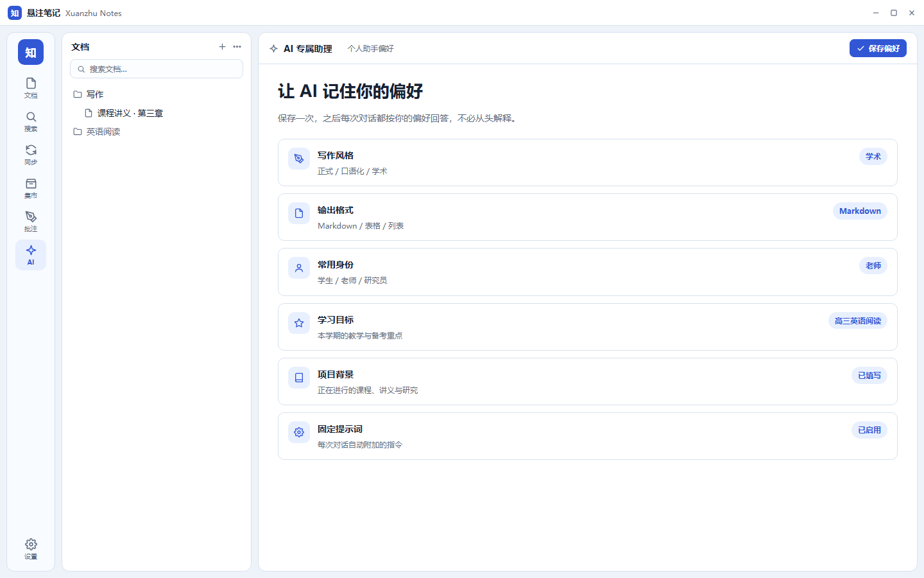Open the 写作风格 preference card
This screenshot has width=924, height=578.
coord(588,162)
